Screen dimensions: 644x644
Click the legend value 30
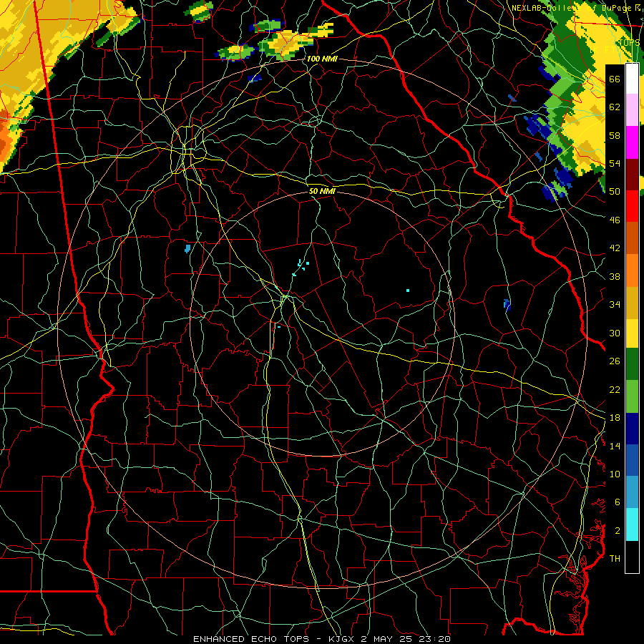615,333
